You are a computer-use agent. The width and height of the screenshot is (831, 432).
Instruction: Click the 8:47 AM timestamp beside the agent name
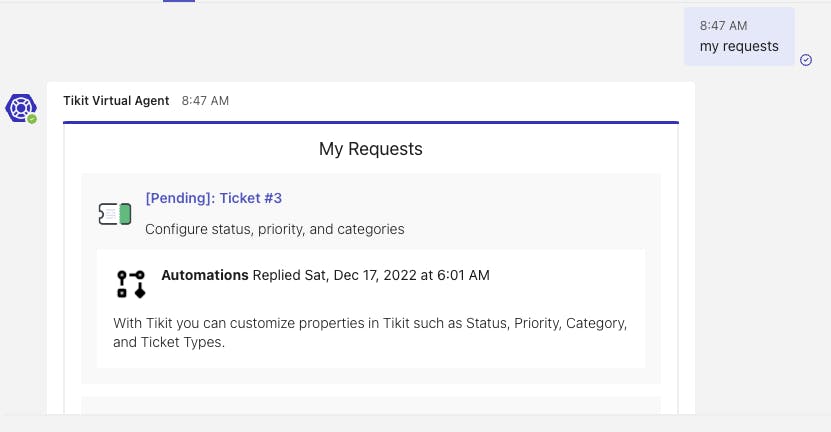(205, 101)
